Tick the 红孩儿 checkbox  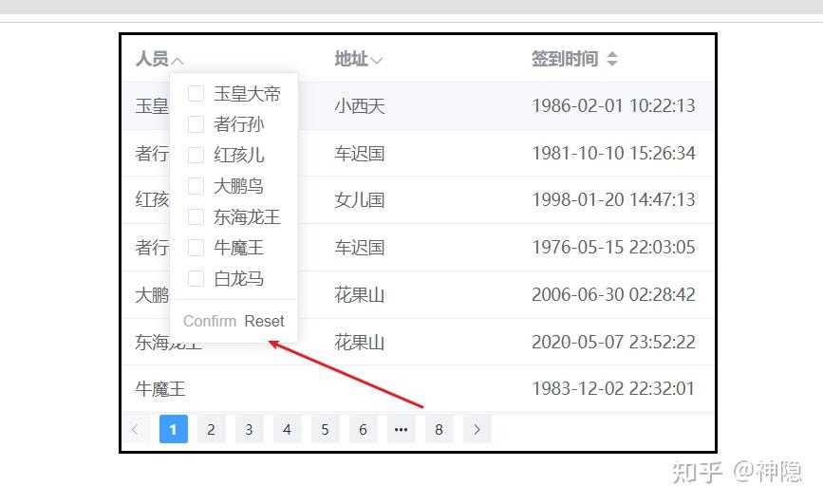pyautogui.click(x=196, y=155)
